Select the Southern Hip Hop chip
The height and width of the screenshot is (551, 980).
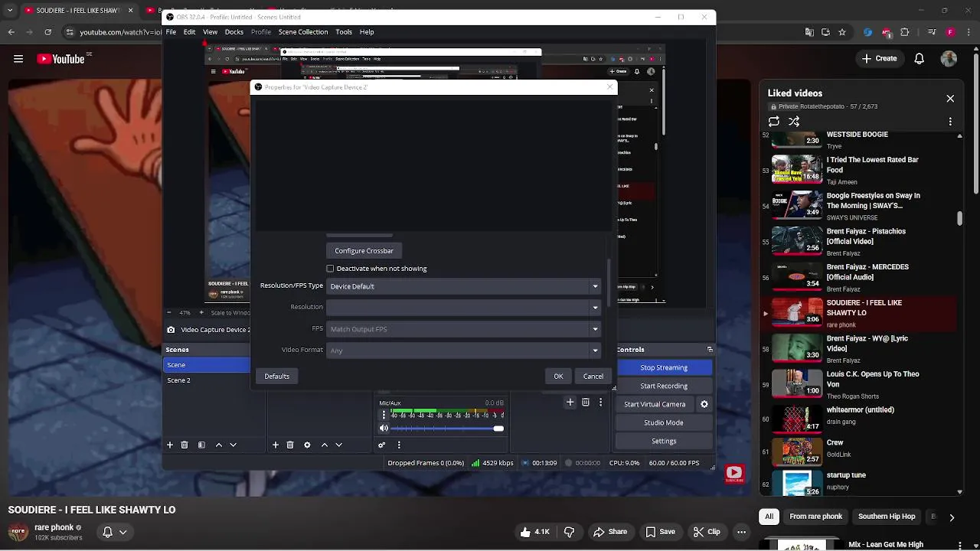coord(887,517)
